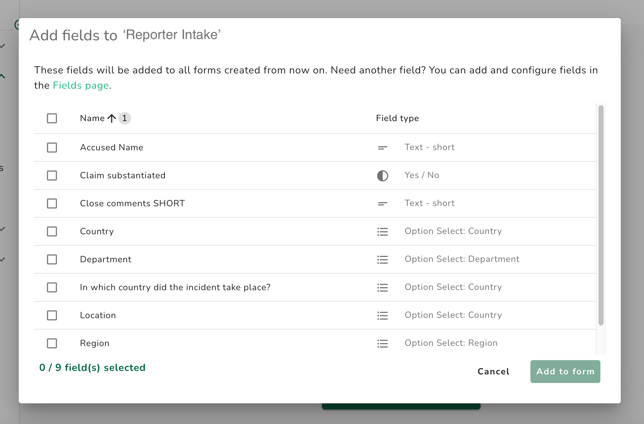
Task: Toggle sort arrow next to Name column
Action: tap(112, 119)
